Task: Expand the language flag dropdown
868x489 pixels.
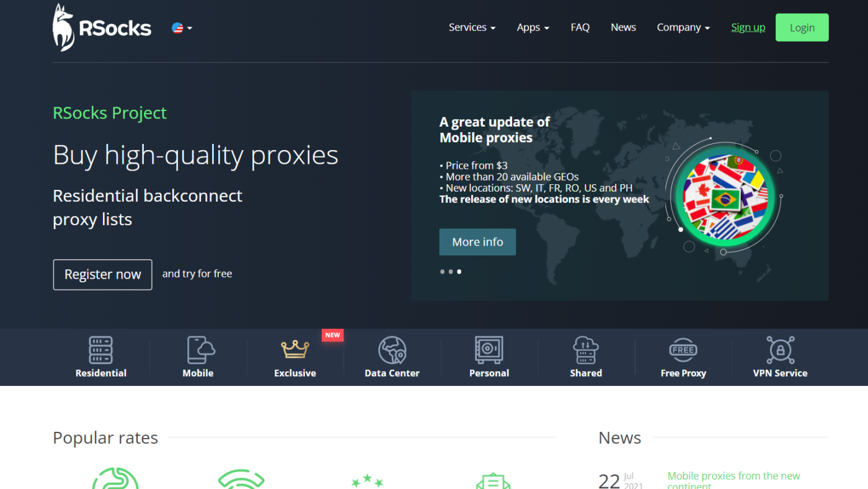Action: pyautogui.click(x=182, y=28)
